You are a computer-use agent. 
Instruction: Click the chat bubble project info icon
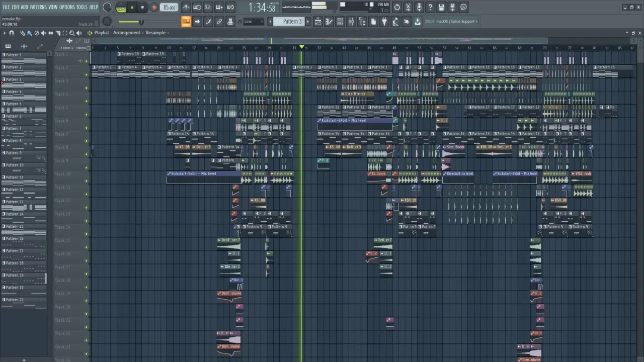tap(463, 7)
